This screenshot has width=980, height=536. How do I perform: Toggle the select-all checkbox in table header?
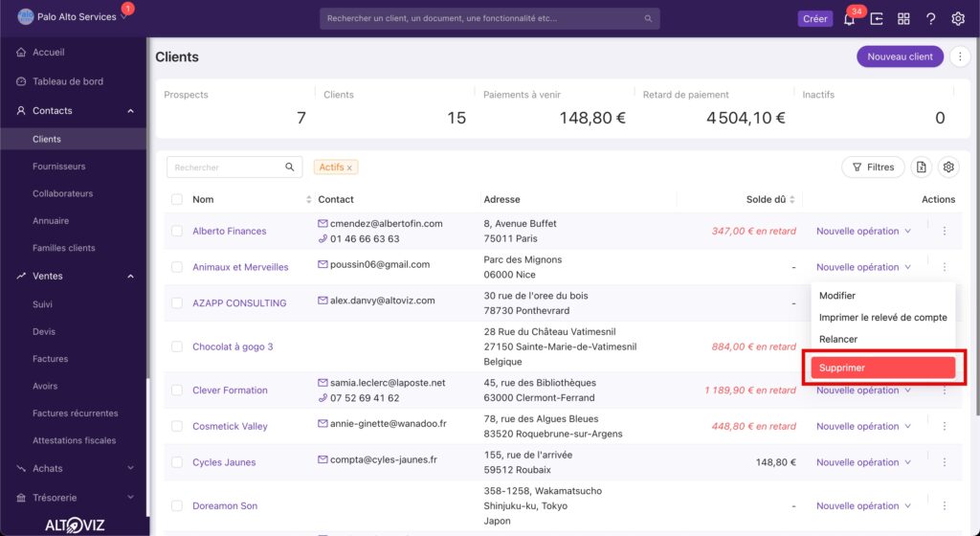tap(177, 200)
